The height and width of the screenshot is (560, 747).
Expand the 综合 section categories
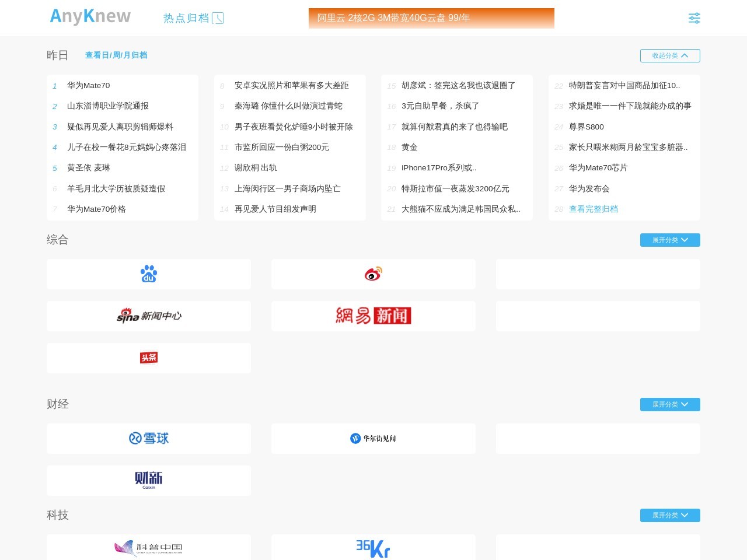coord(670,240)
